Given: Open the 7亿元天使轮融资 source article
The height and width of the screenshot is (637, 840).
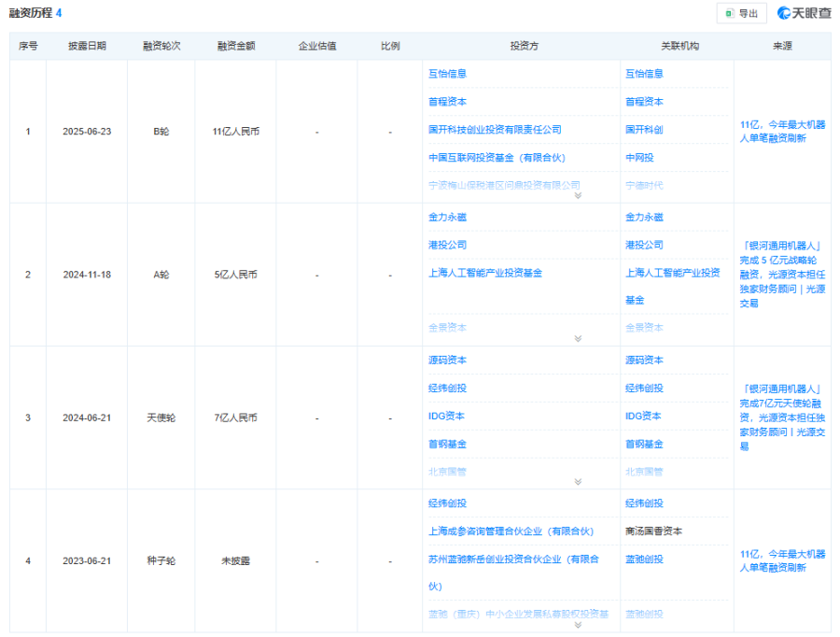Looking at the screenshot, I should pos(784,417).
